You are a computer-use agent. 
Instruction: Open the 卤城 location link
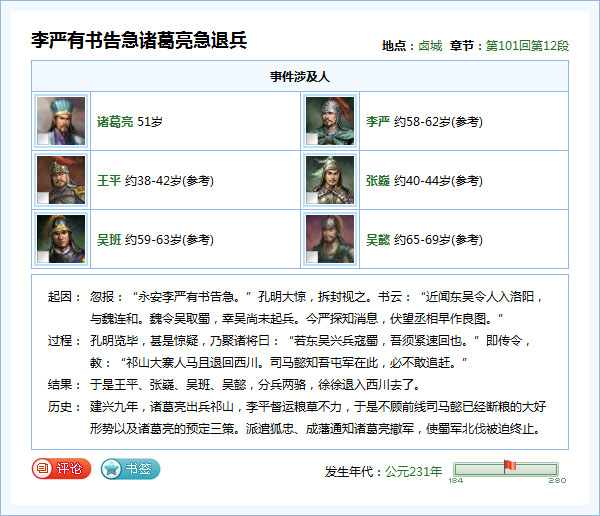[430, 46]
